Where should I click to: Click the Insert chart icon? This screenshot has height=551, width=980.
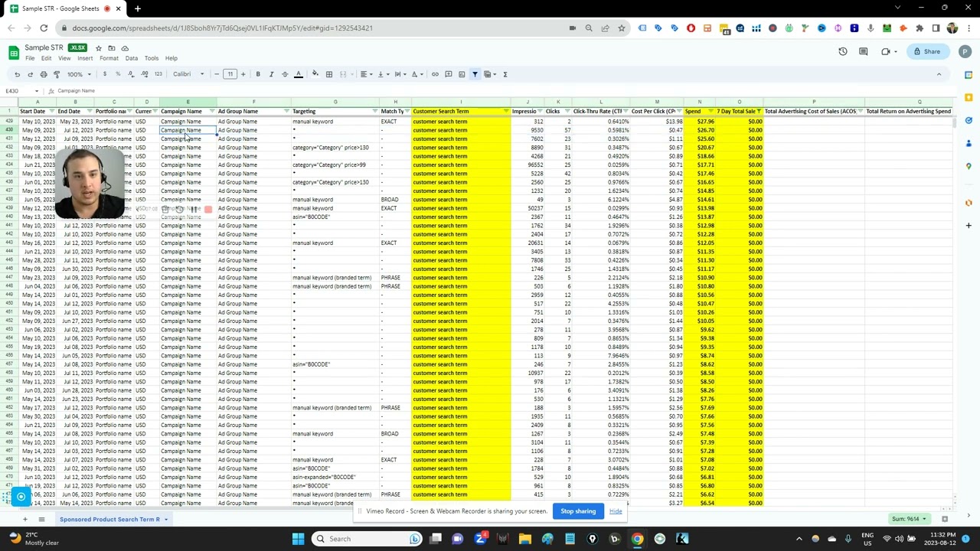(462, 74)
